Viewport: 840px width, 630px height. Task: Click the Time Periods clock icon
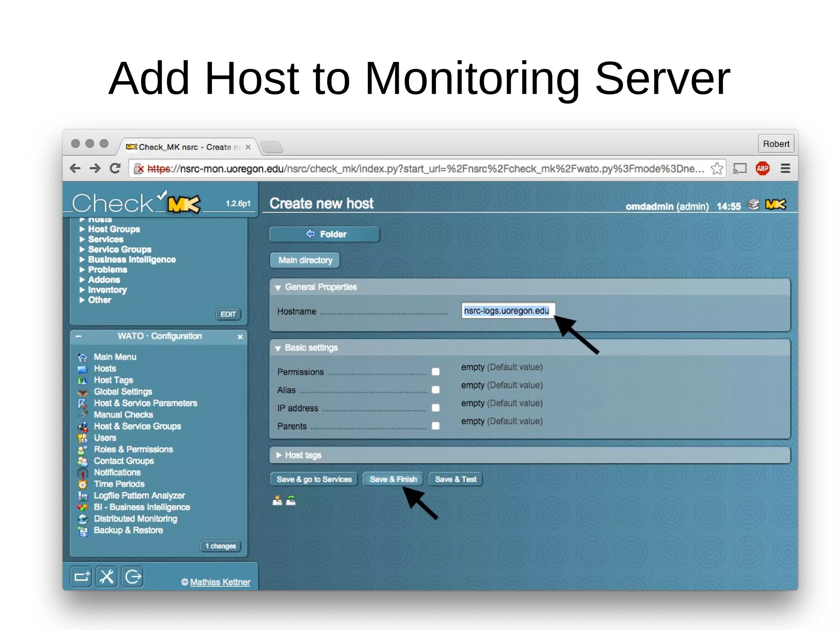click(82, 484)
